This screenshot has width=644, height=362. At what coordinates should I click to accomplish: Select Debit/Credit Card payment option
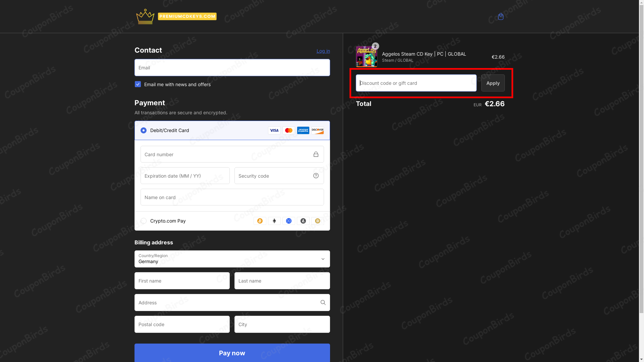coord(144,130)
